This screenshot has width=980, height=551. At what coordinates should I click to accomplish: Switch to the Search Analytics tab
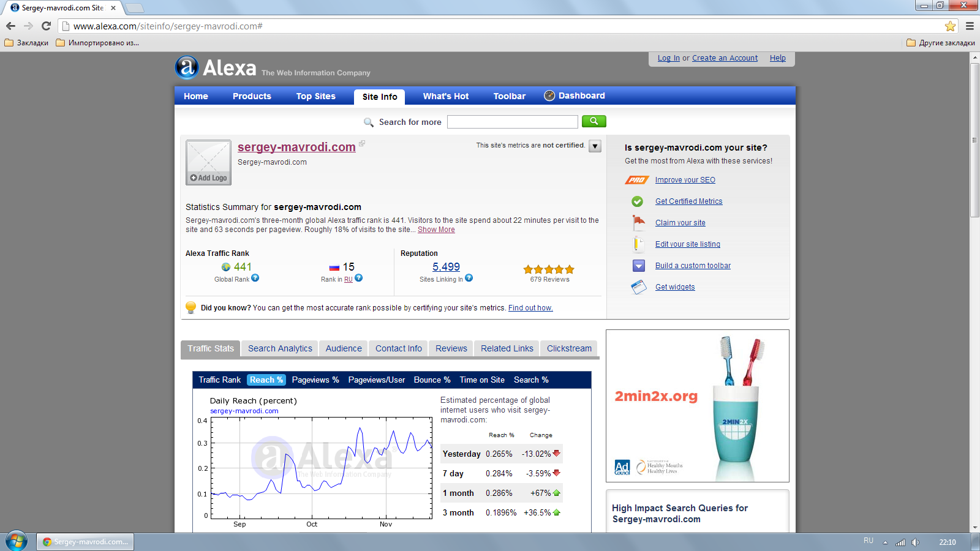click(280, 348)
